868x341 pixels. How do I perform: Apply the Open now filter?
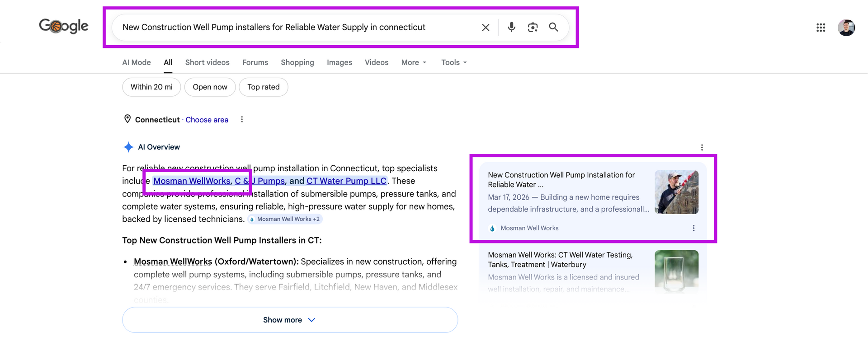pyautogui.click(x=210, y=87)
